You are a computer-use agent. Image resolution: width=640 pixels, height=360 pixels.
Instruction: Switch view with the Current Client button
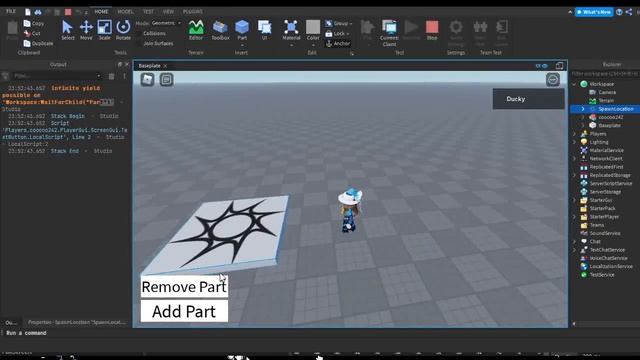(x=389, y=33)
